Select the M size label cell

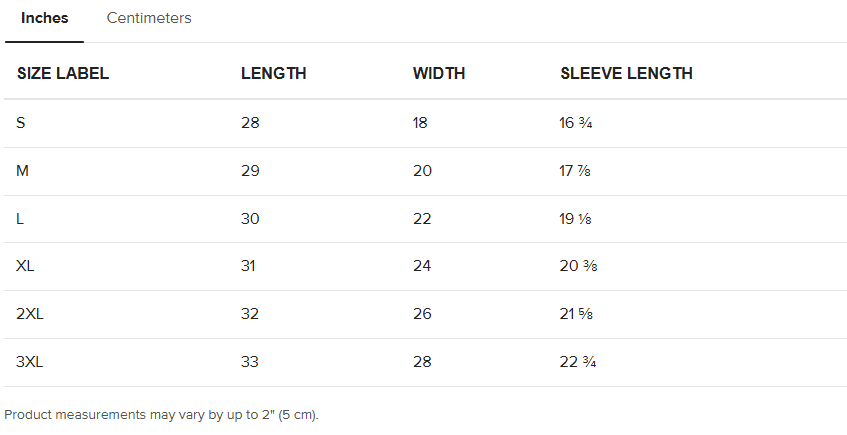23,171
